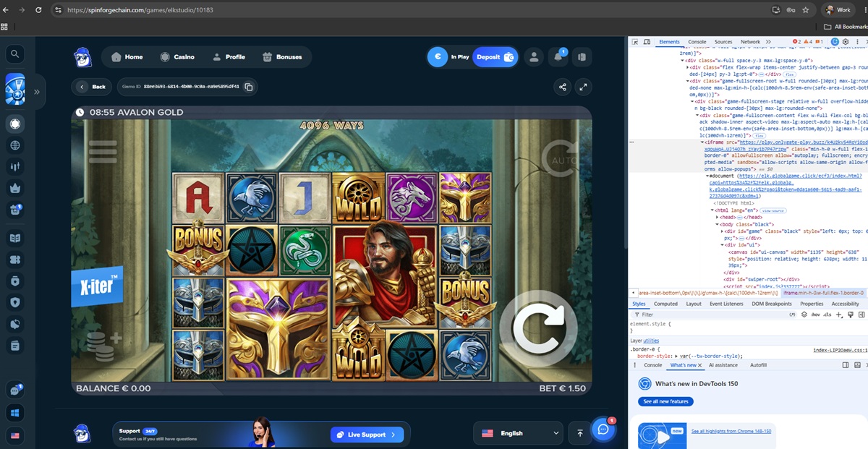Close the What's new drawer tab
868x449 pixels.
click(700, 365)
